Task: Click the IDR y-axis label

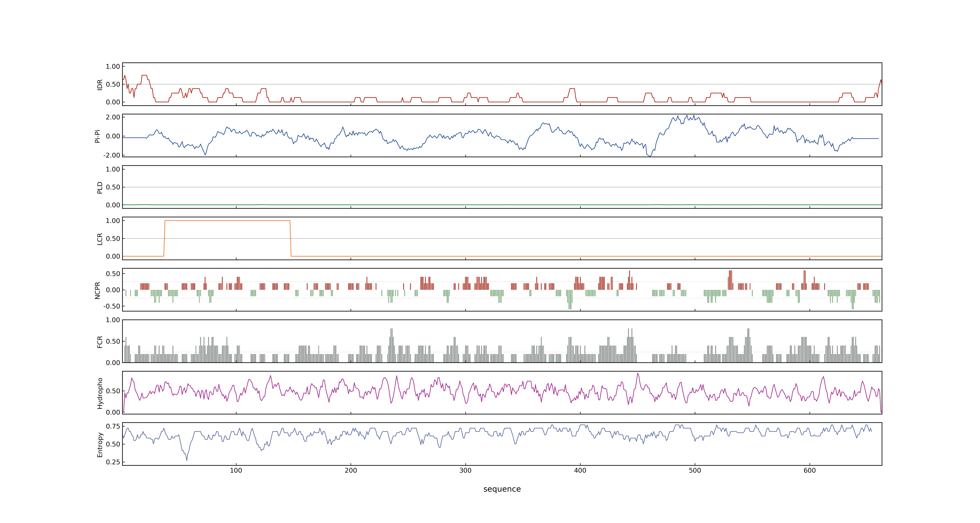Action: (100, 85)
